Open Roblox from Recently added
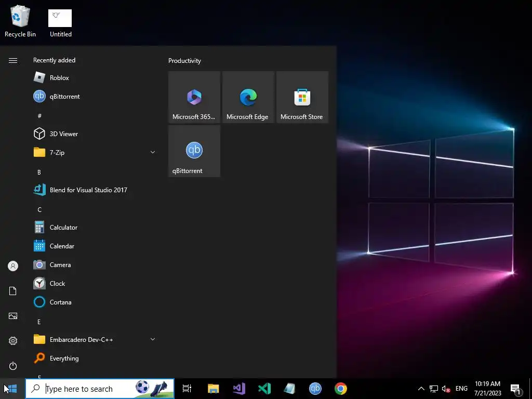532x399 pixels. 95,78
